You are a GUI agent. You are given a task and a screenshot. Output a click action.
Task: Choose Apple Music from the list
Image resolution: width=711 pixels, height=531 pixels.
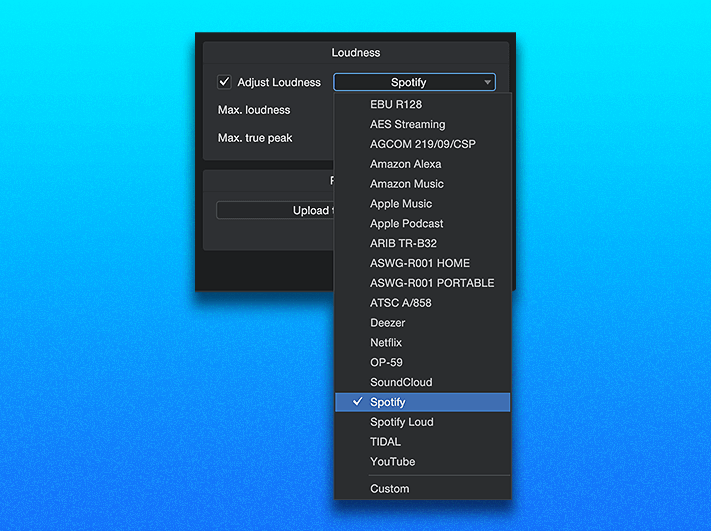coord(423,204)
